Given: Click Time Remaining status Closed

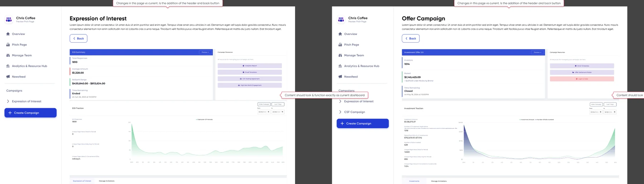Looking at the screenshot, I should (408, 91).
